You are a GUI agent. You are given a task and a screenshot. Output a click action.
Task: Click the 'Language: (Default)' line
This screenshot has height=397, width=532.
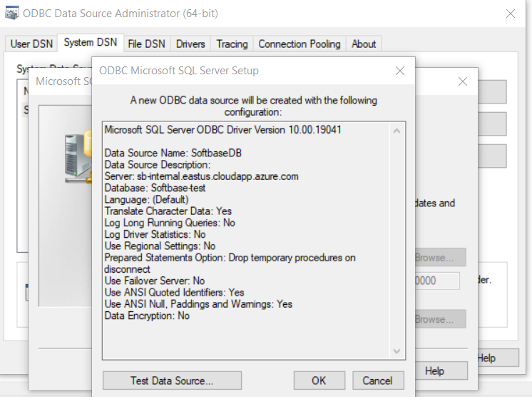pos(147,200)
